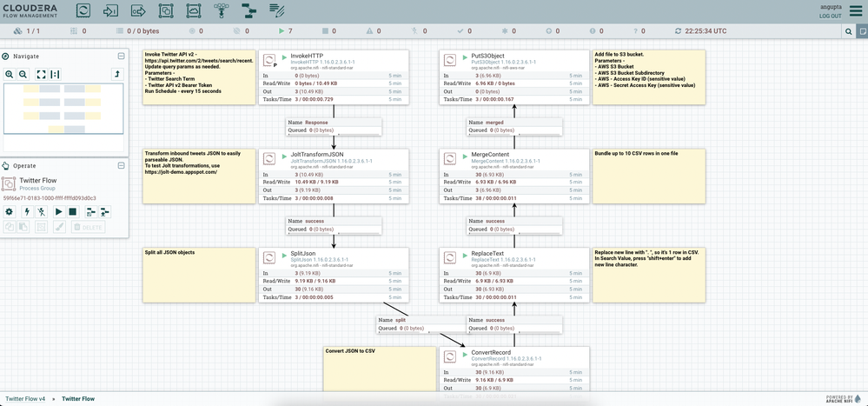Viewport: 868px width, 406px height.
Task: Zoom in using Navigate panel
Action: (x=10, y=74)
